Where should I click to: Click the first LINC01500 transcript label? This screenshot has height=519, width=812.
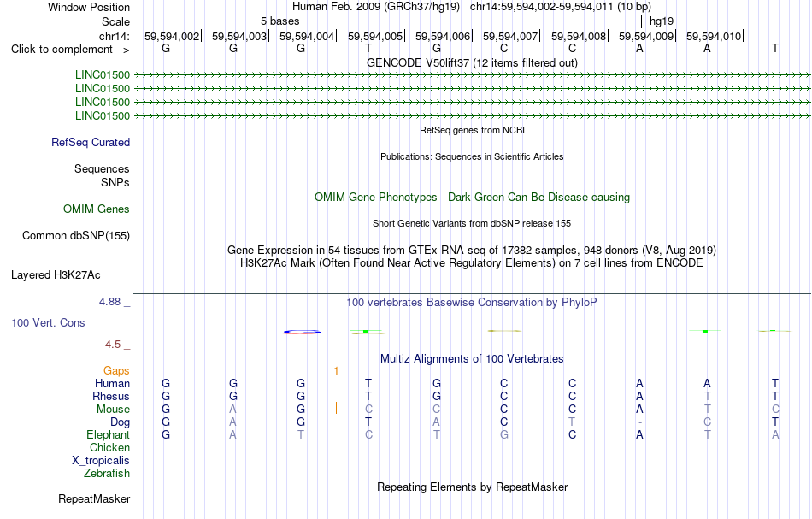[x=102, y=75]
